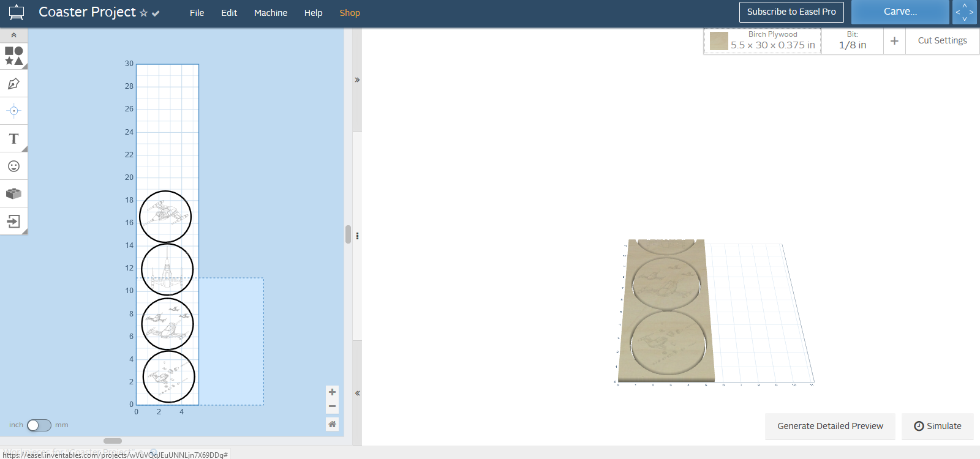Image resolution: width=980 pixels, height=459 pixels.
Task: Expand the Import tool corner arrow
Action: click(24, 231)
